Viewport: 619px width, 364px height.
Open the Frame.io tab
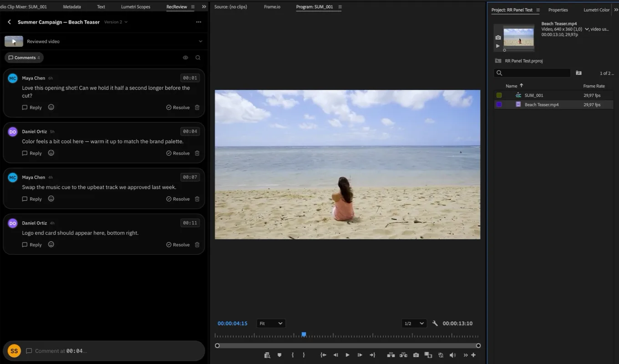click(272, 7)
